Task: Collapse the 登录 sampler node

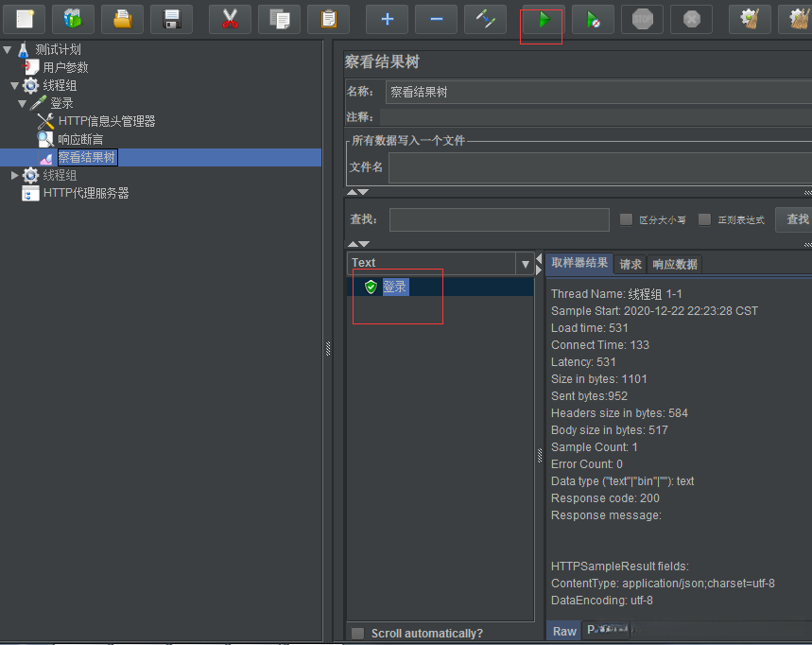Action: [23, 104]
